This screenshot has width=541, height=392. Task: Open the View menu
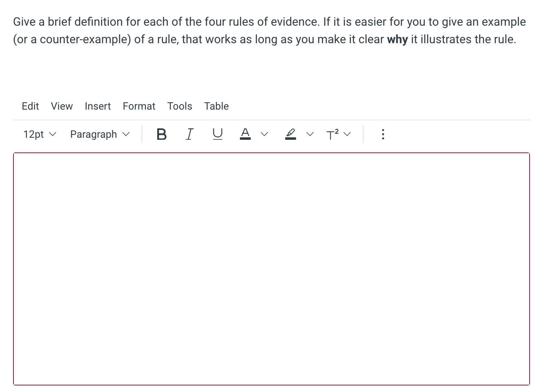[x=62, y=106]
